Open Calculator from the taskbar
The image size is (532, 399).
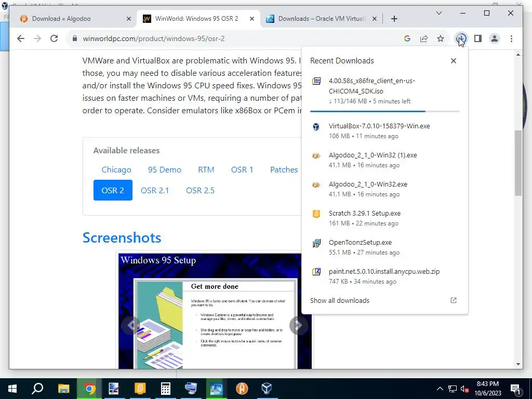166,389
